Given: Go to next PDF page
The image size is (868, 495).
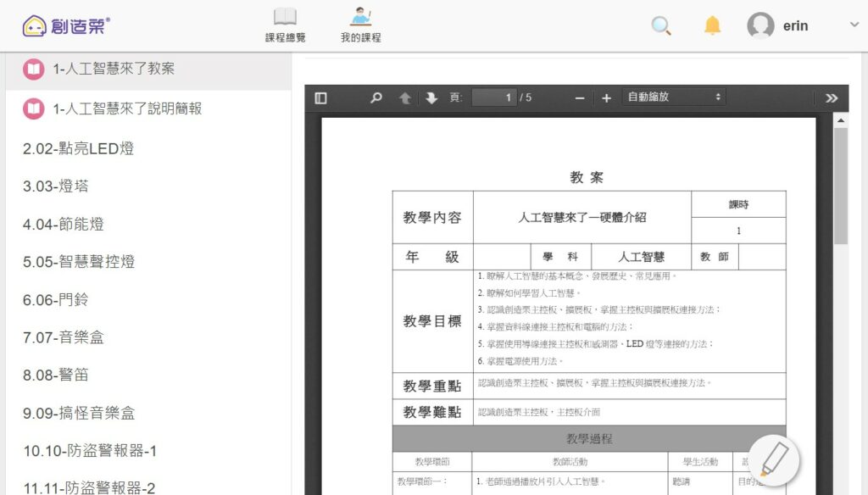Looking at the screenshot, I should (431, 98).
